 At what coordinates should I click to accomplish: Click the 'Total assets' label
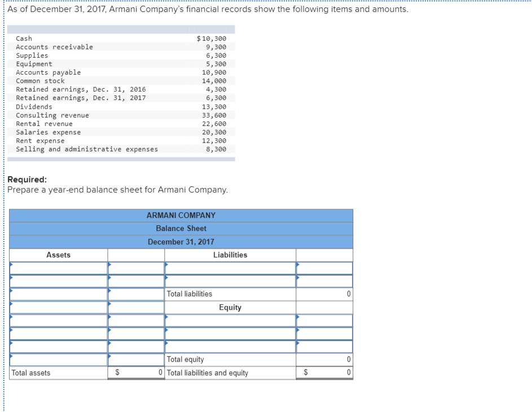31,372
